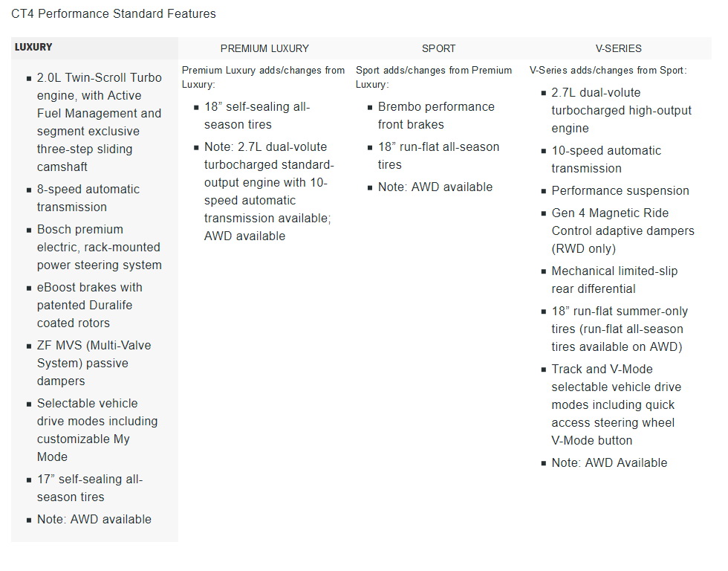The width and height of the screenshot is (728, 571).
Task: Click the 17" self-sealing all-season tires item
Action: click(89, 488)
